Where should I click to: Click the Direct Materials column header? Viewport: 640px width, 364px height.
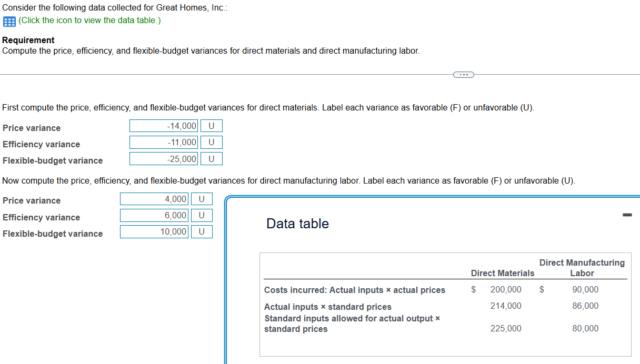tap(503, 273)
